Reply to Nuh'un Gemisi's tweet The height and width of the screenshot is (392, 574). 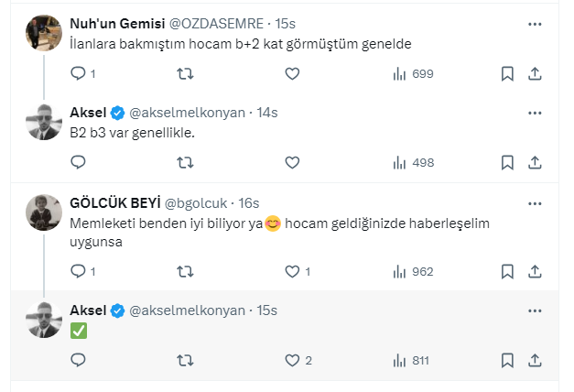(x=78, y=73)
